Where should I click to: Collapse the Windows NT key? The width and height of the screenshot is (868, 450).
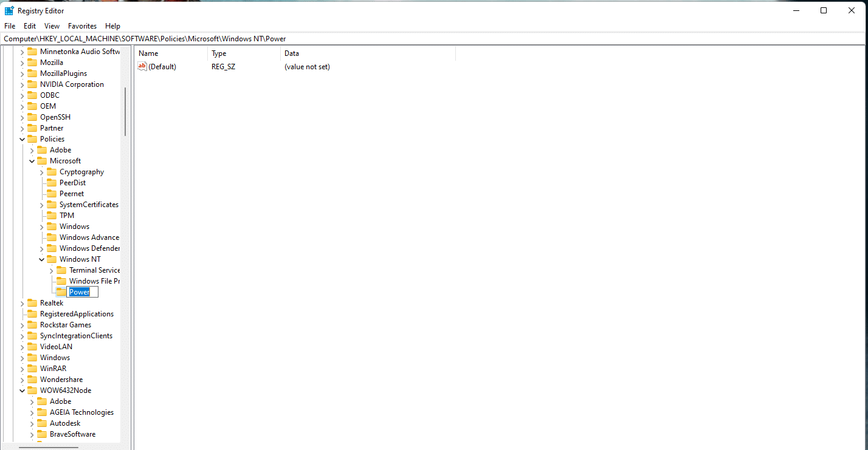pyautogui.click(x=42, y=259)
